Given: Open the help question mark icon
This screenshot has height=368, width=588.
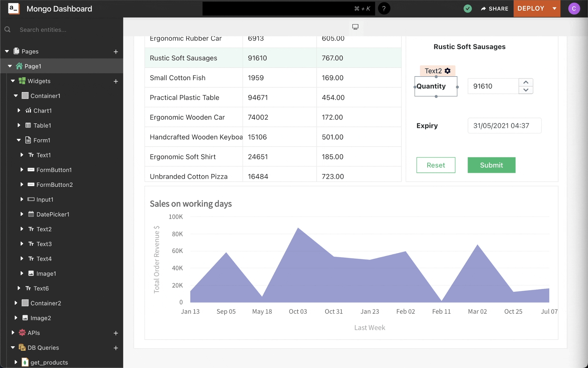Looking at the screenshot, I should 384,9.
